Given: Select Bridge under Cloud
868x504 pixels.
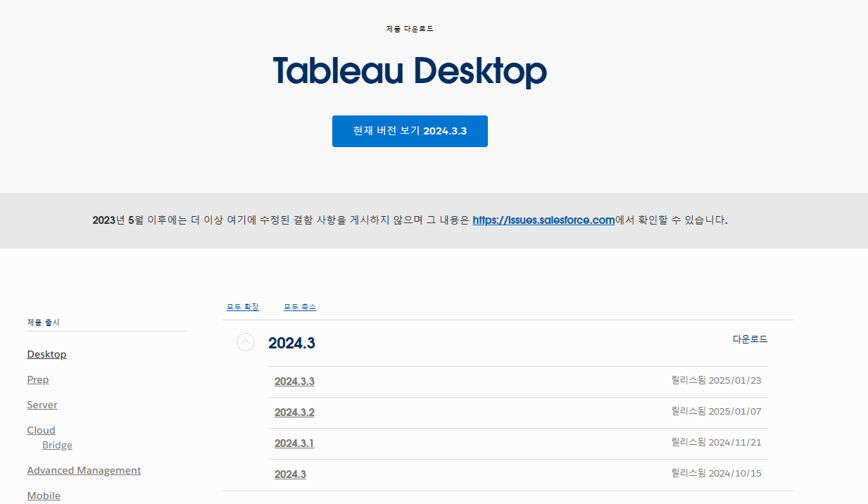Looking at the screenshot, I should click(57, 445).
